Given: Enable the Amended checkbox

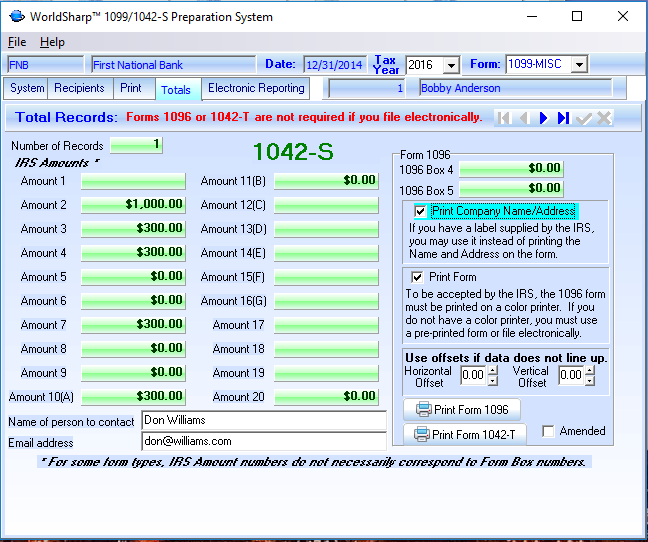Looking at the screenshot, I should (x=548, y=431).
